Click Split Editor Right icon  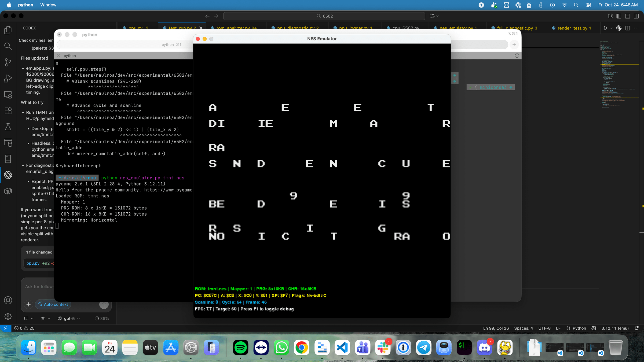[628, 28]
